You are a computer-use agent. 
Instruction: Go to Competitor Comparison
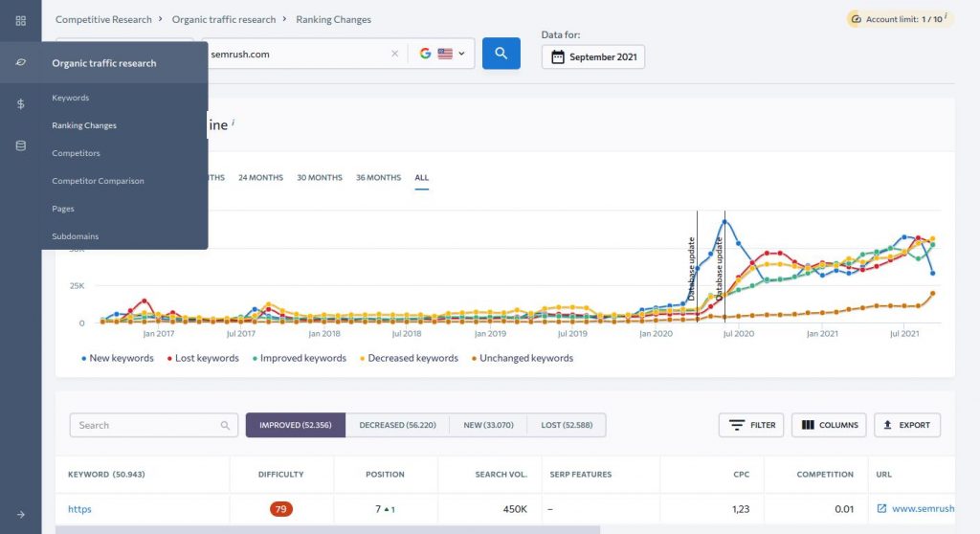click(99, 181)
